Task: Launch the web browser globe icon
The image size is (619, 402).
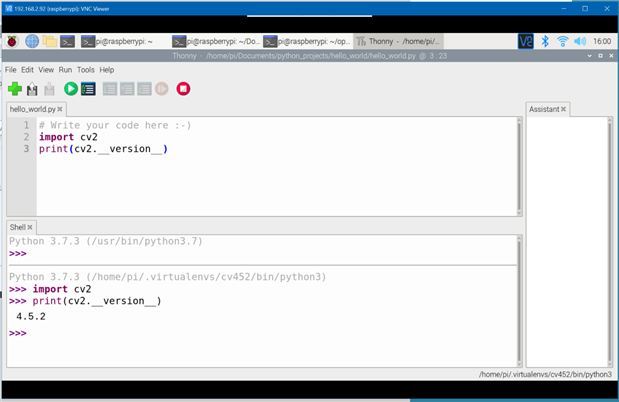Action: coord(32,42)
